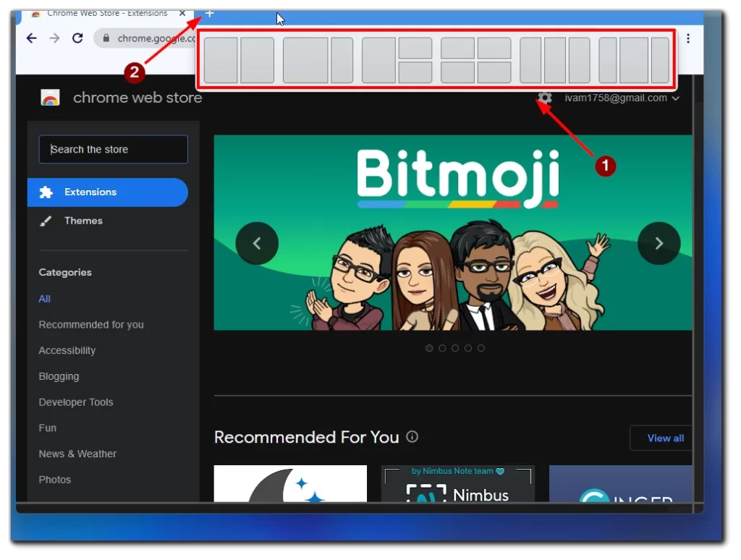
Task: Snap window to left half of two-column layout
Action: point(221,60)
